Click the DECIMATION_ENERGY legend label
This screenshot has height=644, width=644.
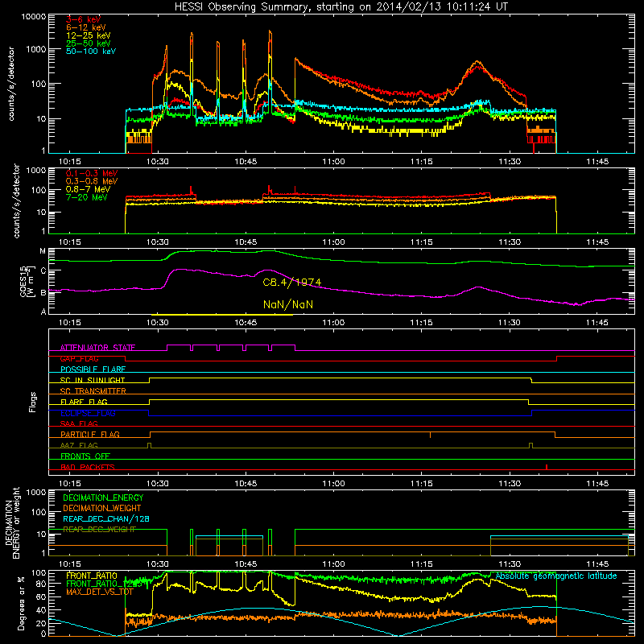[103, 497]
